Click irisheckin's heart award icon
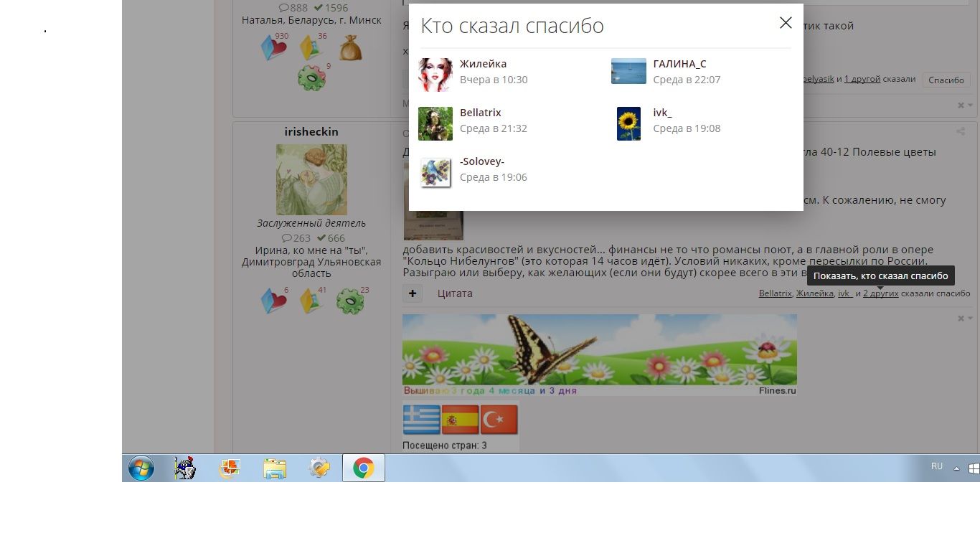 pos(274,301)
